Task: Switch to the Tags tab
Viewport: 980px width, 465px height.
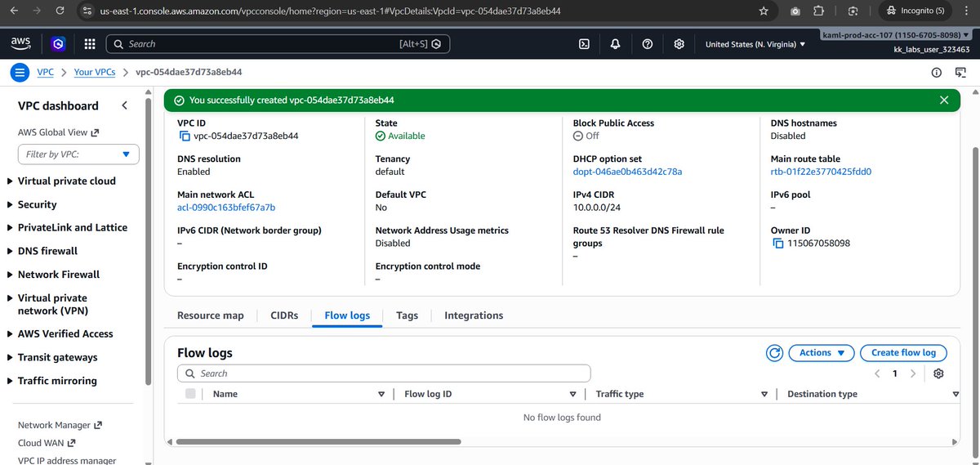Action: [x=407, y=315]
